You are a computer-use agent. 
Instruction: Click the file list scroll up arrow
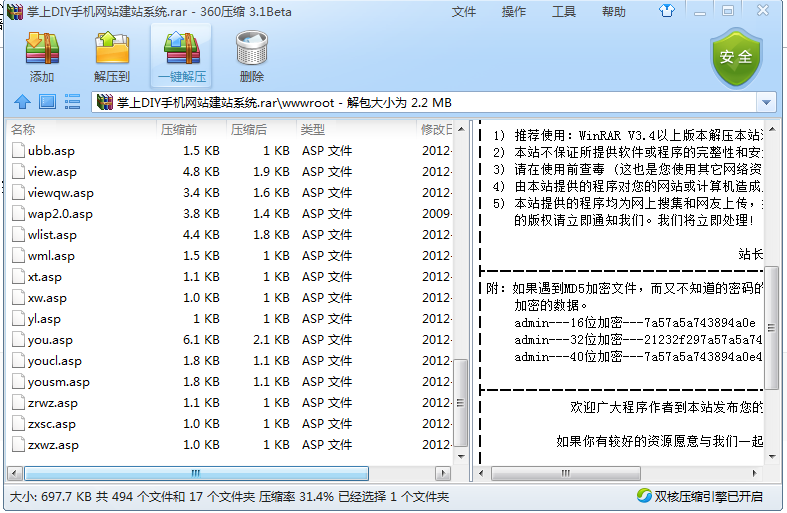pos(461,129)
